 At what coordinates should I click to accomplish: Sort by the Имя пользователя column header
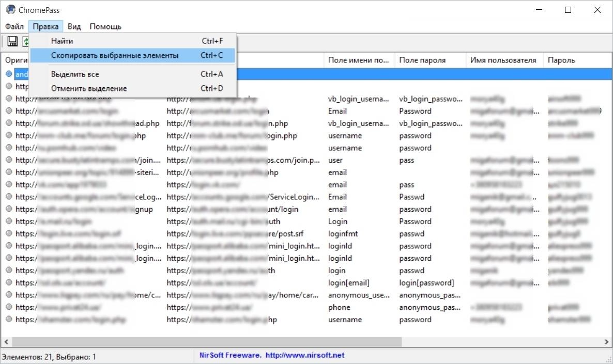[x=504, y=60]
